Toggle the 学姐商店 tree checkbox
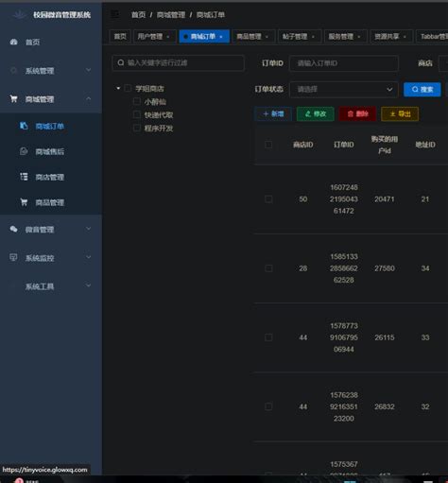 (x=128, y=88)
